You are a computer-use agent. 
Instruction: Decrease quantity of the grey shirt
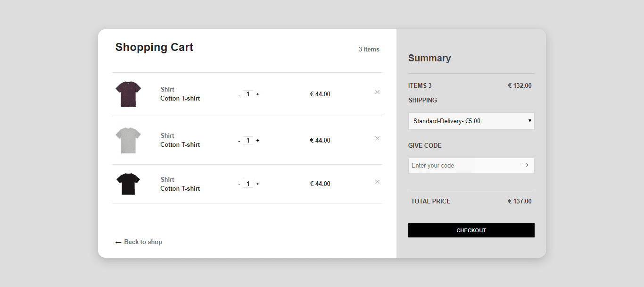[x=239, y=140]
